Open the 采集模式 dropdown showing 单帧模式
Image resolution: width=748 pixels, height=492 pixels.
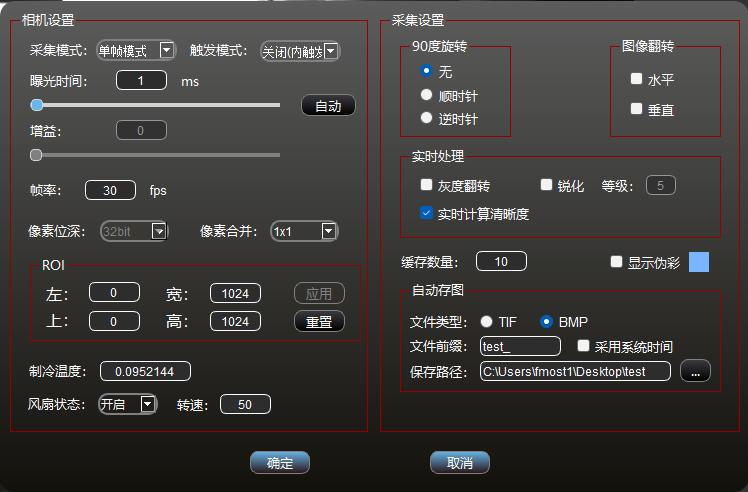click(136, 50)
